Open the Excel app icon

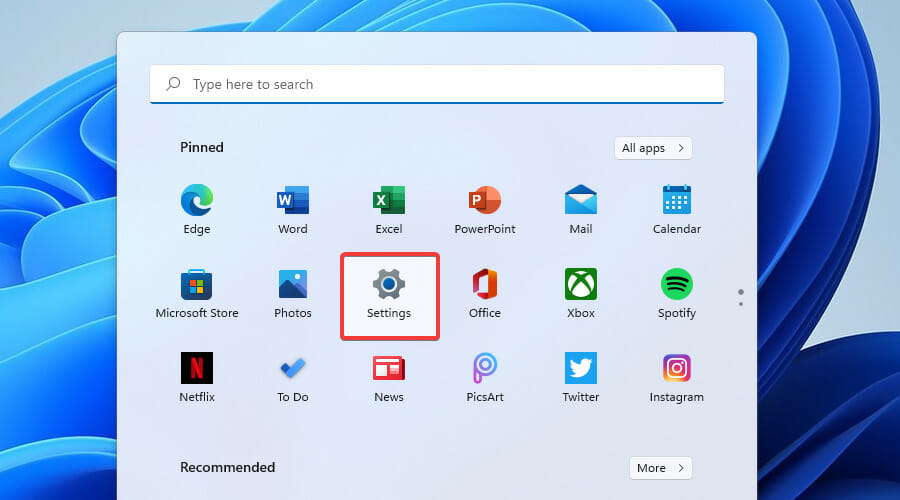click(x=389, y=200)
